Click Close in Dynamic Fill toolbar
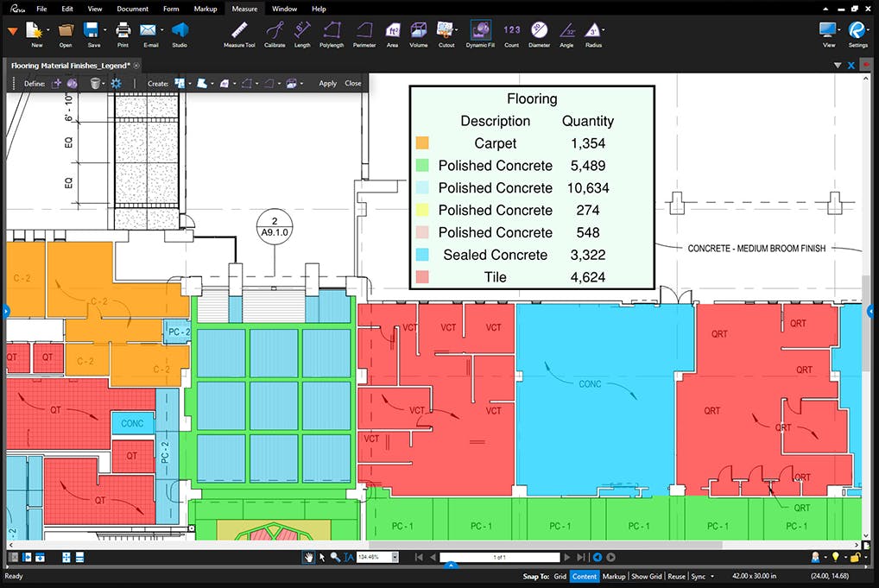This screenshot has height=588, width=879. [352, 84]
